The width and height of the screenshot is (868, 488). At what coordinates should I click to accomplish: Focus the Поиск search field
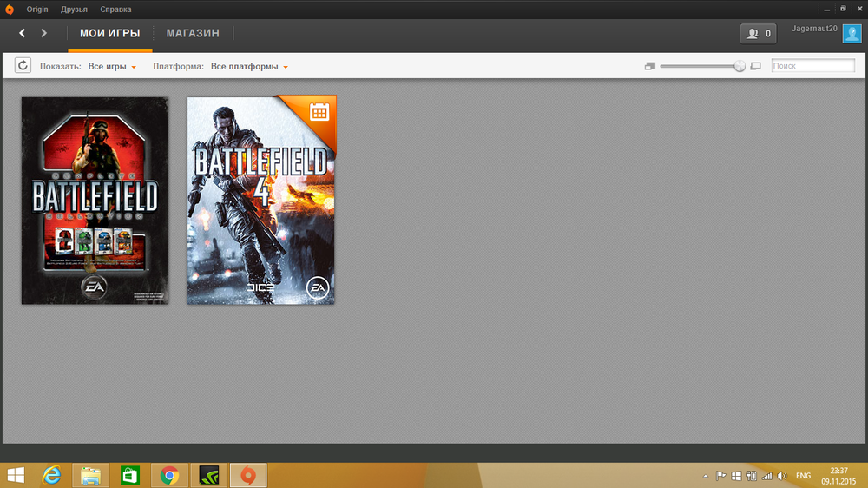[x=812, y=66]
